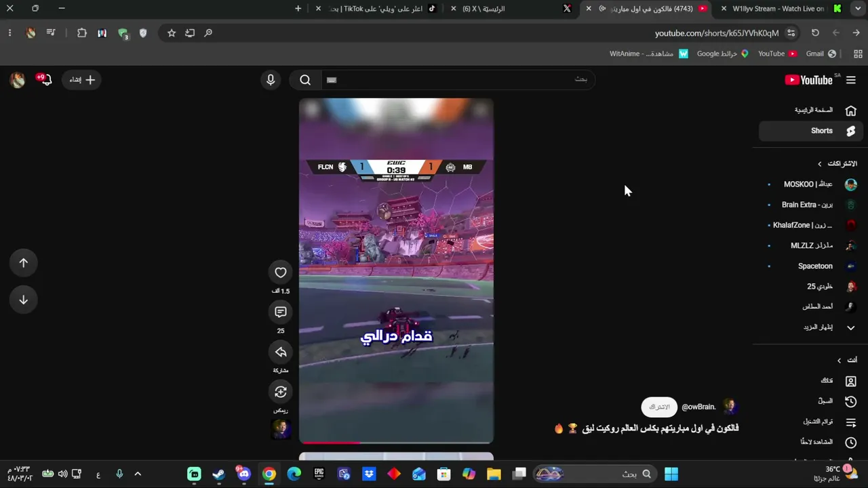Show more subscriptions (إظهار المزيد)
868x488 pixels.
pos(812,327)
